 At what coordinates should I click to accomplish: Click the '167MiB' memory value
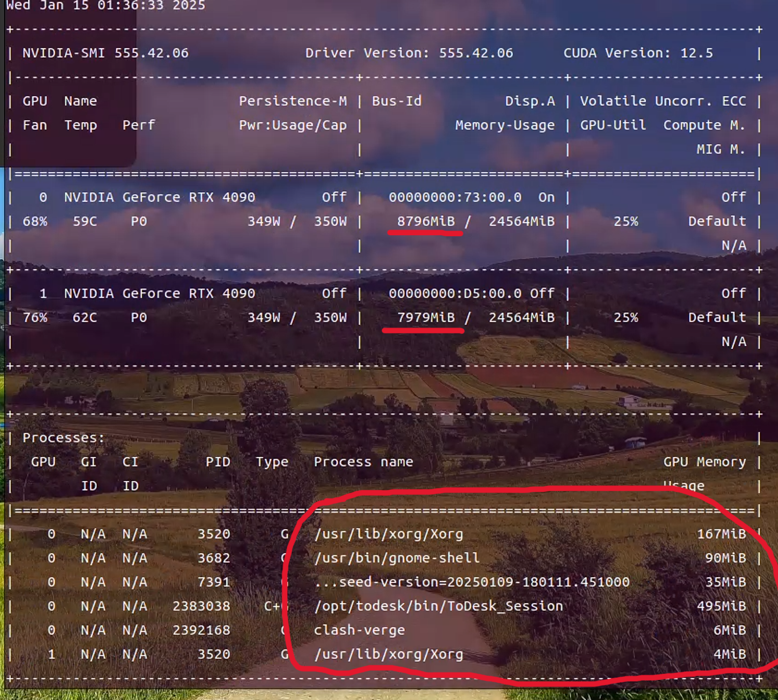coord(721,534)
